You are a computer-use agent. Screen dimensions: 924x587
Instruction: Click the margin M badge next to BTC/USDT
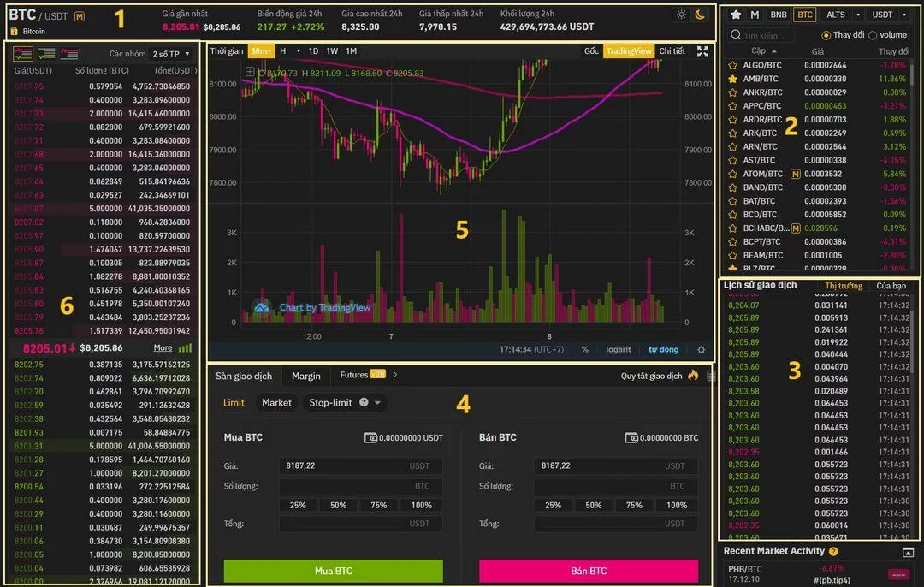point(80,16)
